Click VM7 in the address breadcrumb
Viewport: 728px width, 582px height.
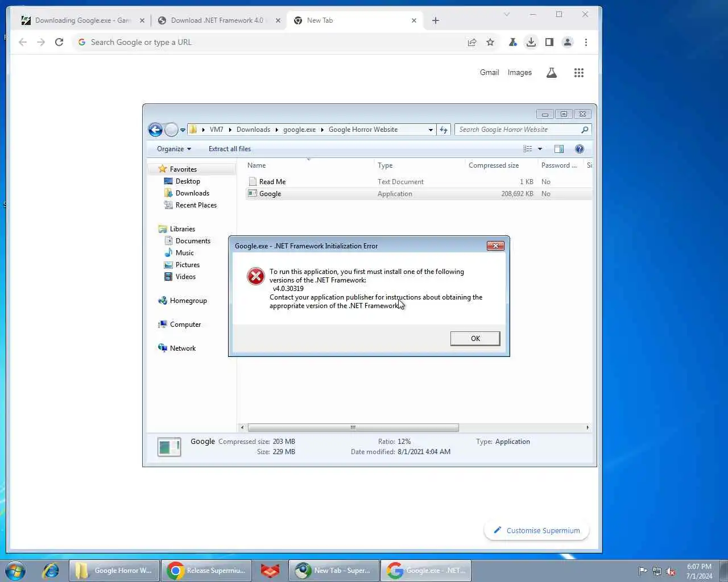pos(216,130)
